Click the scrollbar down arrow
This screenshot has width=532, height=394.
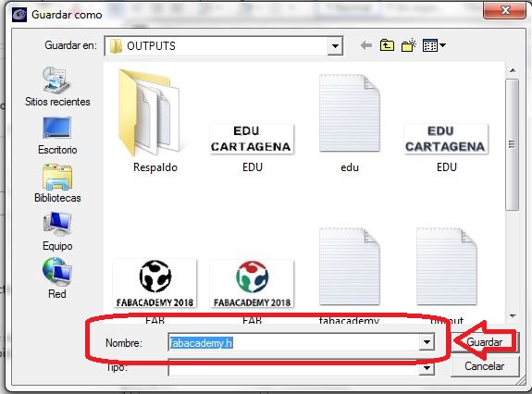(x=513, y=316)
